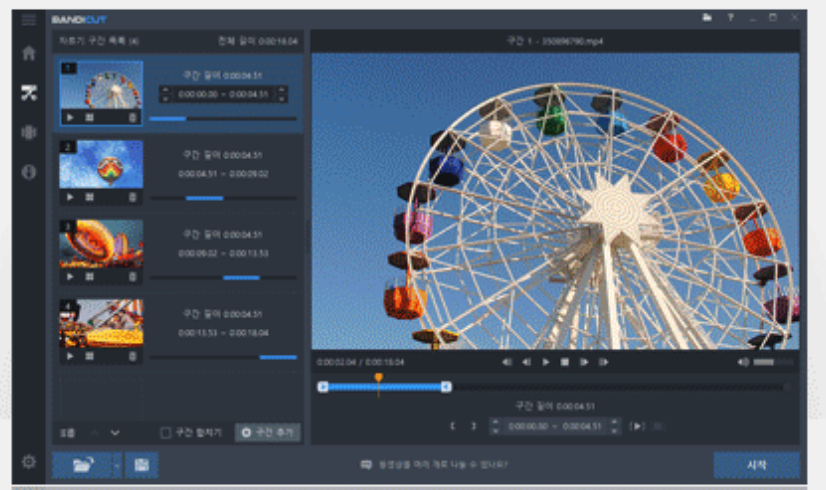Viewport: 826px width, 490px height.
Task: Decrease start time under the timeline
Action: (495, 430)
